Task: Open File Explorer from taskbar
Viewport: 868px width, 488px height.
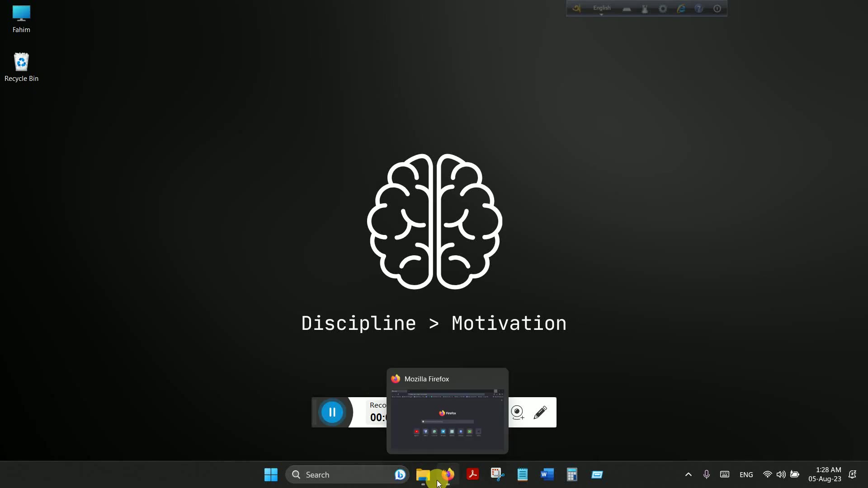Action: click(423, 474)
